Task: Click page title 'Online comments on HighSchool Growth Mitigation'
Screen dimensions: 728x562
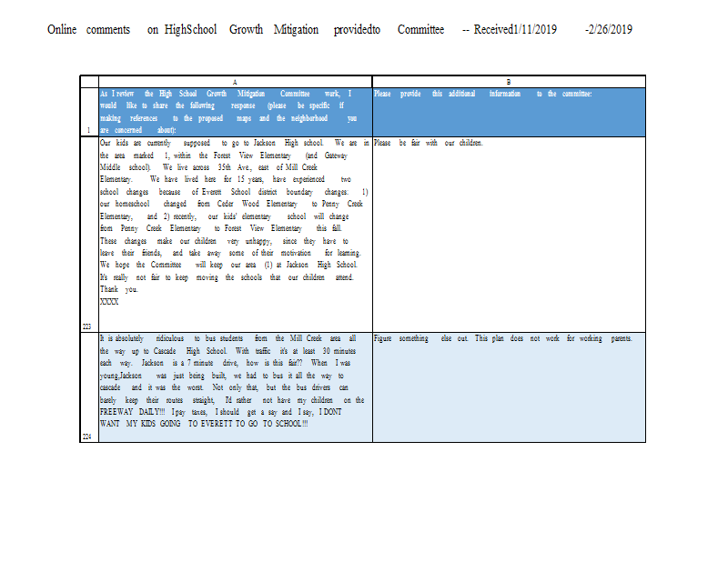Action: pos(339,30)
